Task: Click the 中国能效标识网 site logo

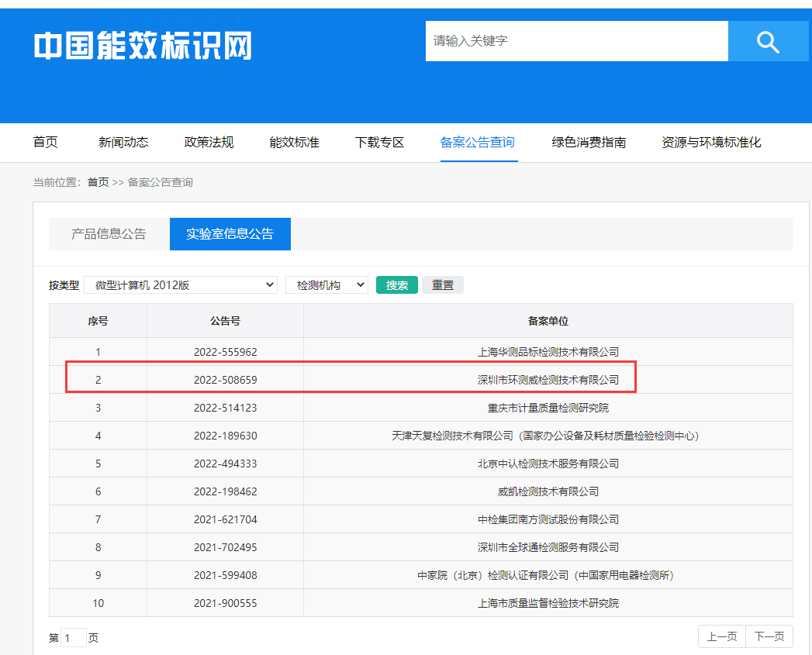Action: pos(143,46)
